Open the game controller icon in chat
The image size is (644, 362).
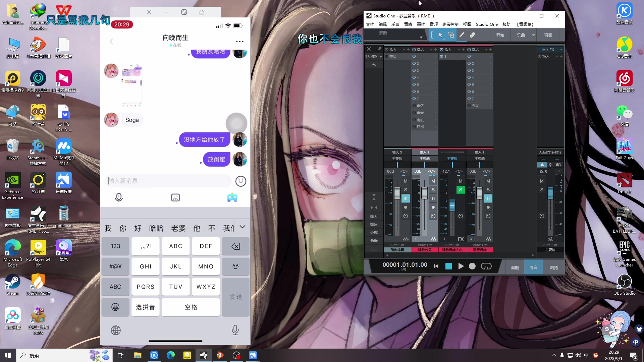click(x=232, y=198)
